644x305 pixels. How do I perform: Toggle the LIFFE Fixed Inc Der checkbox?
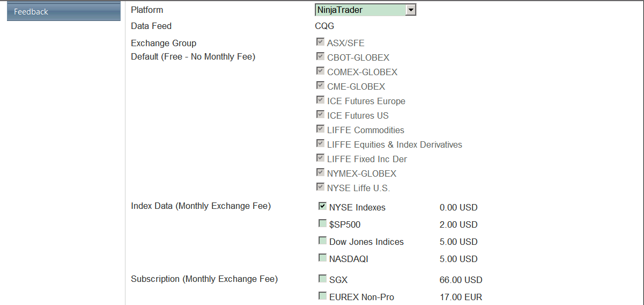pos(320,158)
